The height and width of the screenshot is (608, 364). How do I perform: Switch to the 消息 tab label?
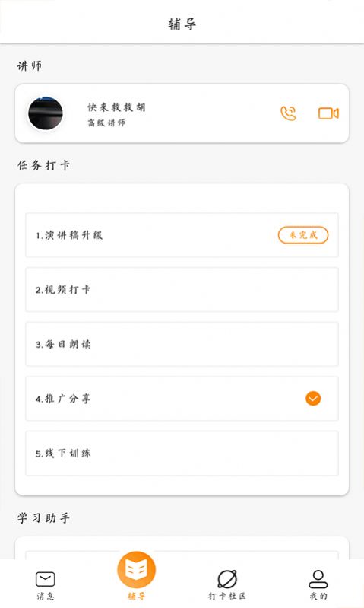(x=46, y=596)
